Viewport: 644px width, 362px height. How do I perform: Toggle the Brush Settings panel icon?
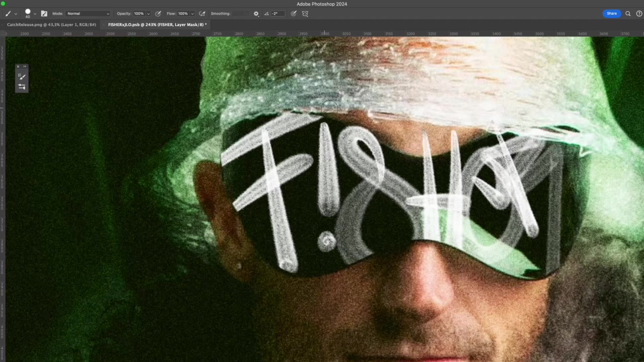point(44,14)
